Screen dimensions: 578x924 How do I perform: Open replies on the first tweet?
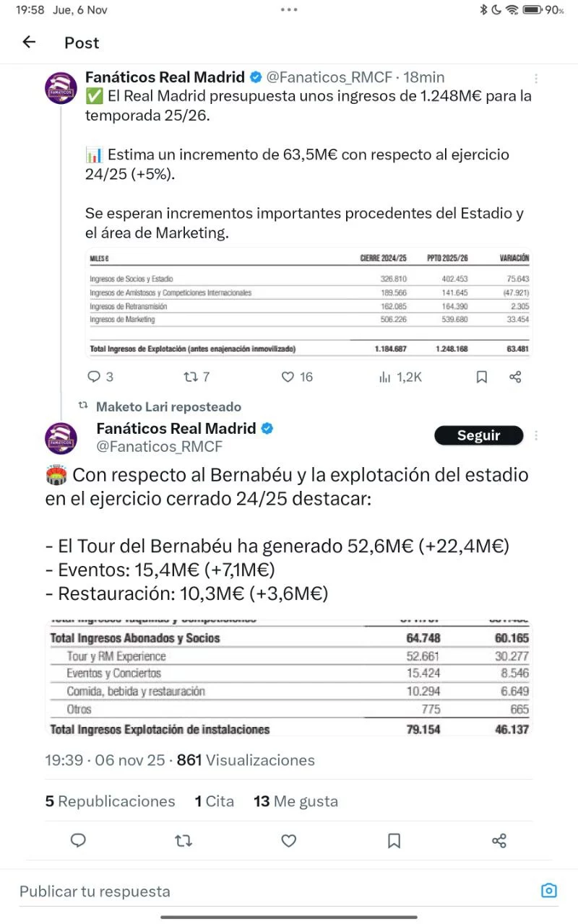click(100, 377)
